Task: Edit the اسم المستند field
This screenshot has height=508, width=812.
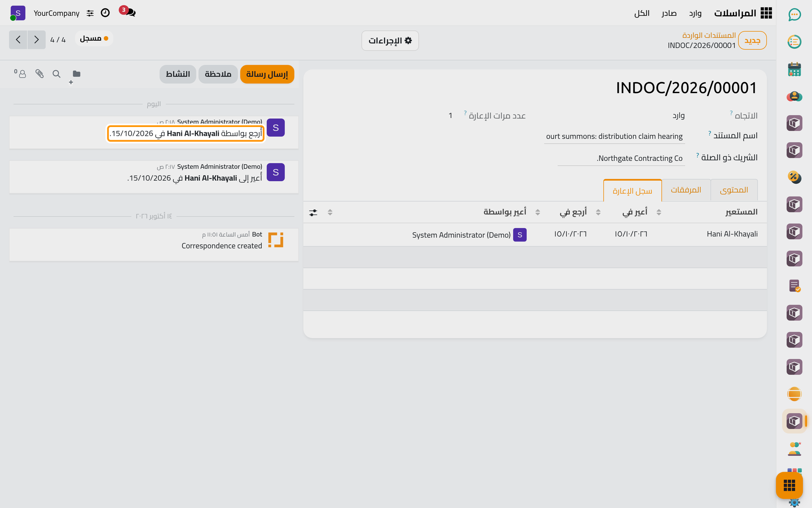Action: coord(614,136)
